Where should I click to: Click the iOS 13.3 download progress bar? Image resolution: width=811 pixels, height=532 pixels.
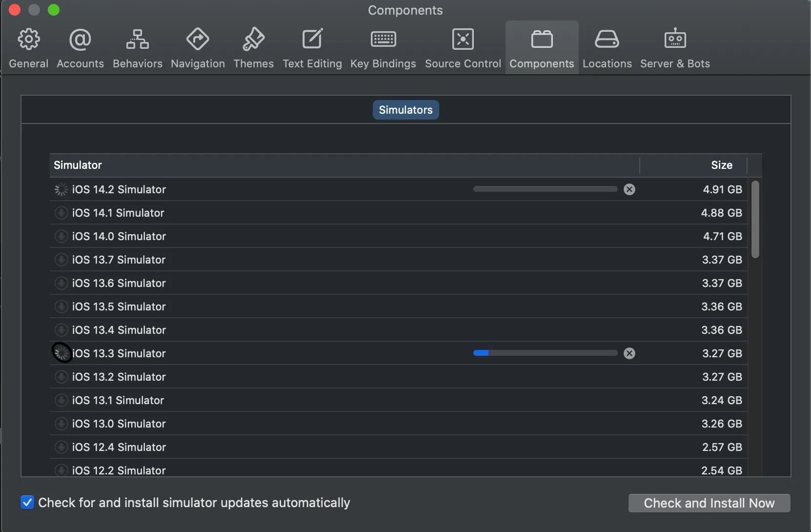[545, 353]
